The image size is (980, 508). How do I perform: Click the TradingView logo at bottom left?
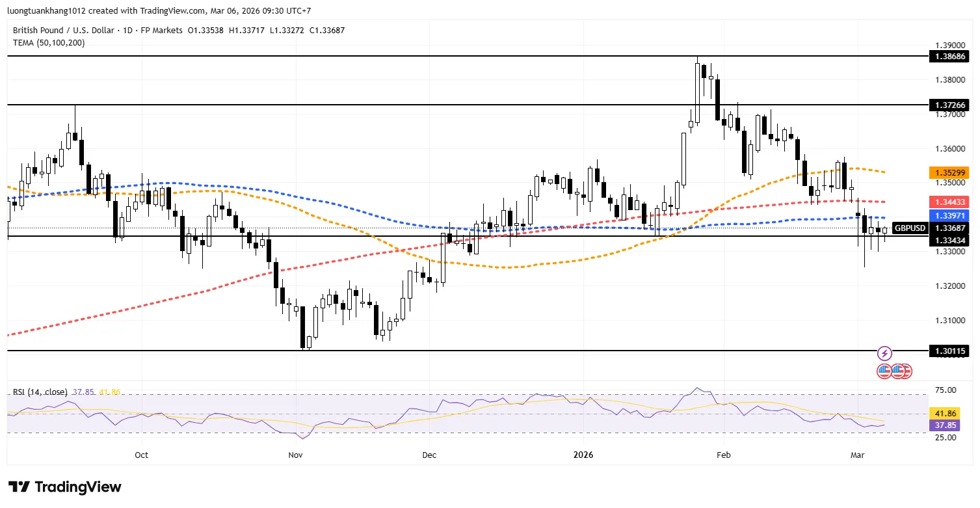pos(64,487)
